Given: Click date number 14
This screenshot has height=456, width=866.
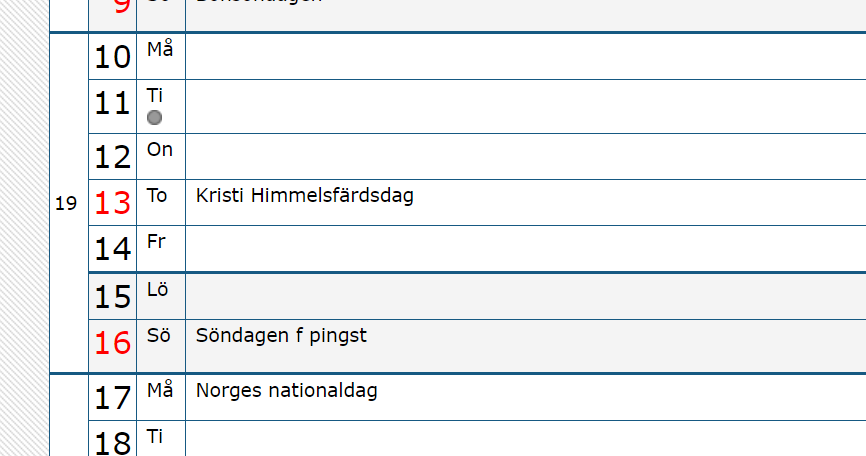Looking at the screenshot, I should point(113,249).
